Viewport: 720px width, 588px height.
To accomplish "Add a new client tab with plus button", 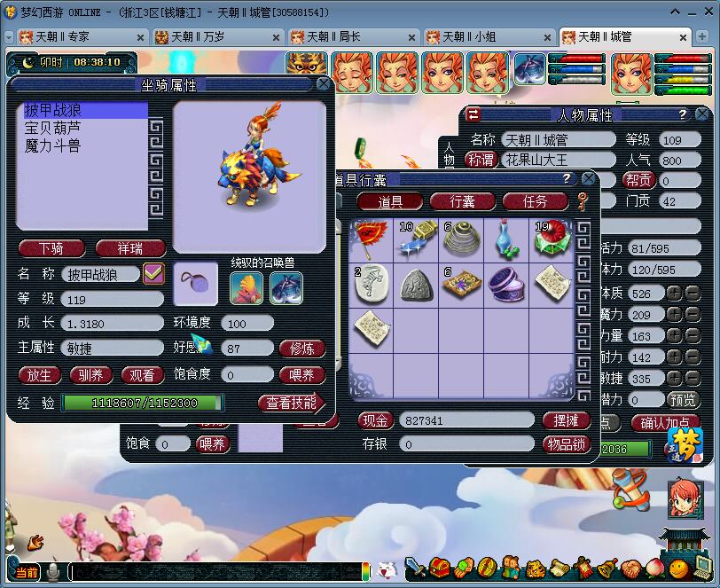I will (x=701, y=36).
